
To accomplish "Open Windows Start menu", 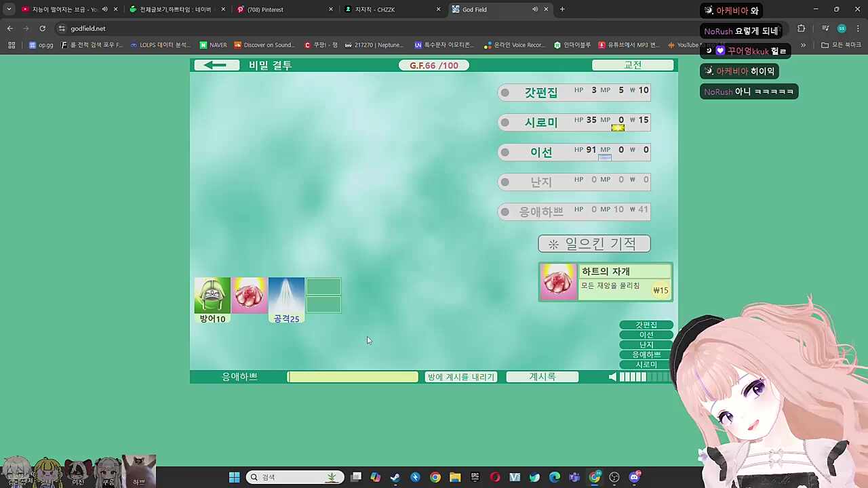I will 234,477.
